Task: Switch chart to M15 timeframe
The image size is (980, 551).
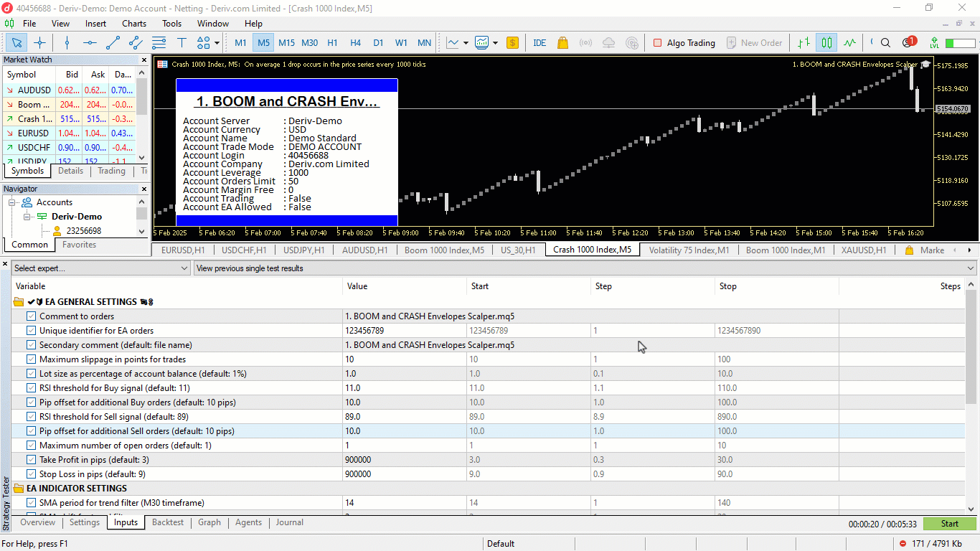Action: 287,42
